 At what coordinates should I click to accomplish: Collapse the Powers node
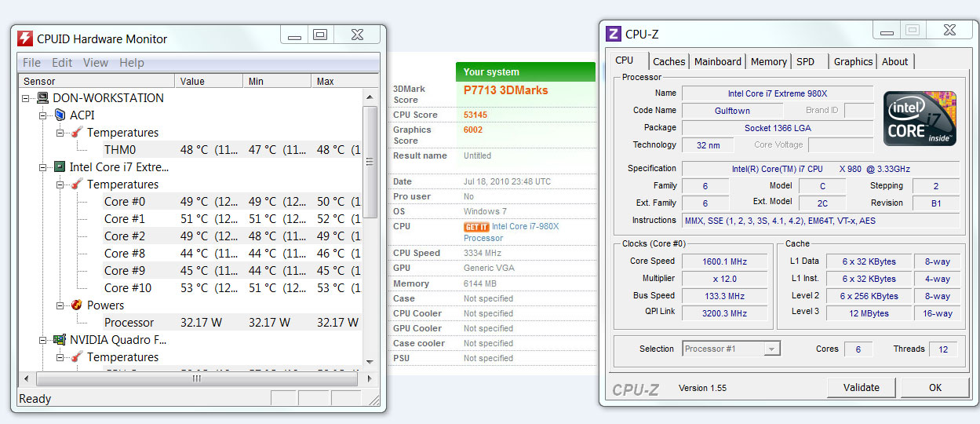tap(60, 305)
